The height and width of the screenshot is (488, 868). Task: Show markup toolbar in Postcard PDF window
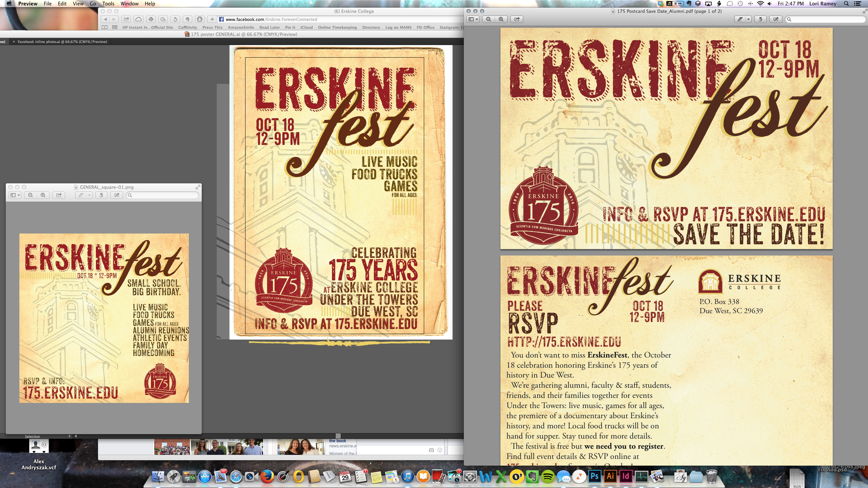[x=776, y=19]
